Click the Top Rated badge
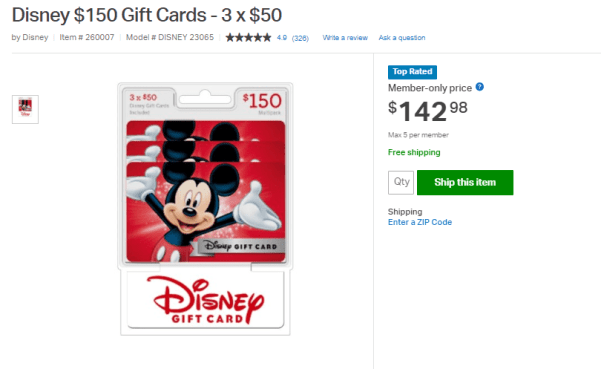Screen dimensions: 601x369 tap(412, 72)
